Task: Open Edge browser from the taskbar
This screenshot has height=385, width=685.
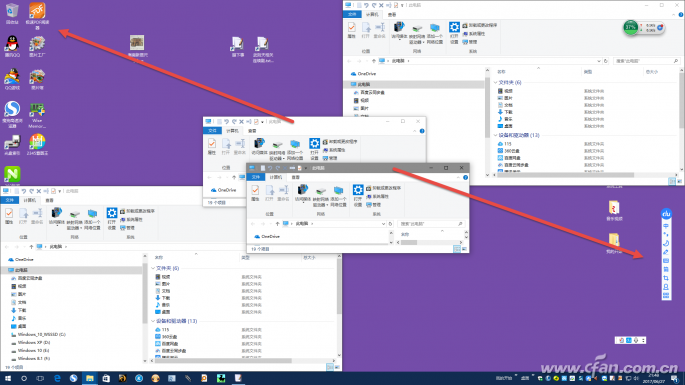Action: click(x=57, y=378)
